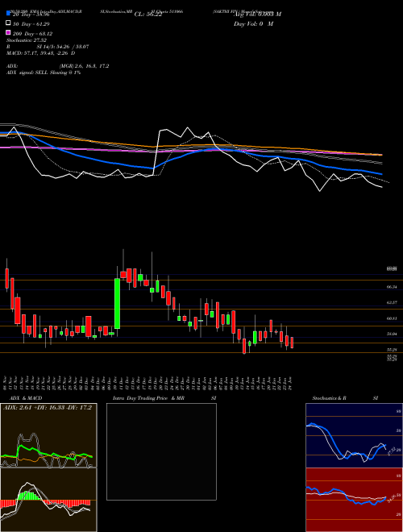Click the 'Intra Day Trading Price & MR' title

[x=148, y=398]
